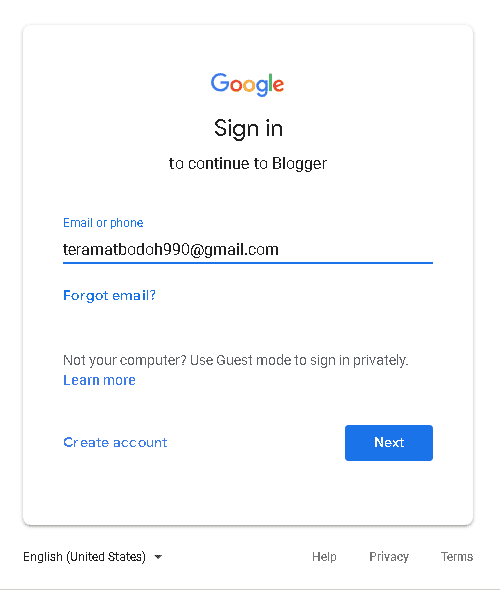Click the Next button

point(389,442)
